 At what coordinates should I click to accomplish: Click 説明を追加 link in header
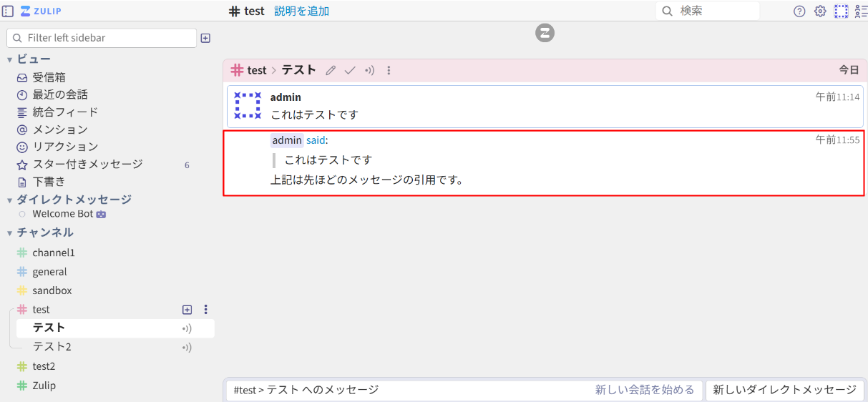[x=302, y=11]
